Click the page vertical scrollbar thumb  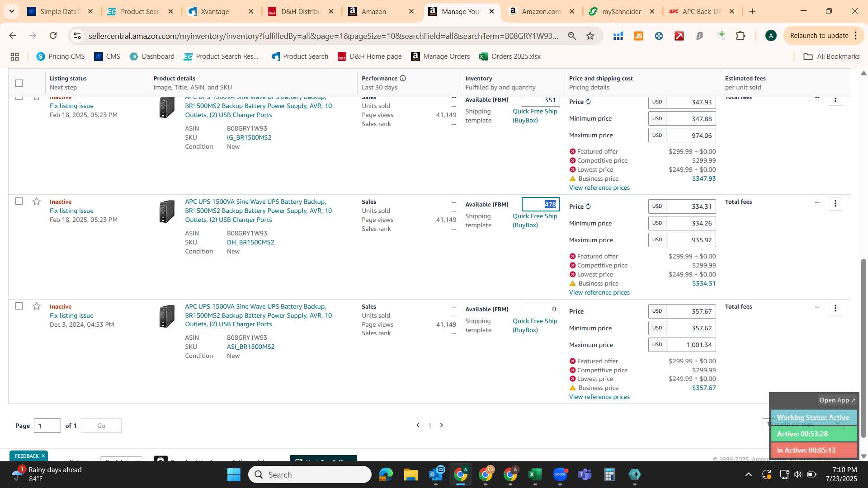point(863,348)
